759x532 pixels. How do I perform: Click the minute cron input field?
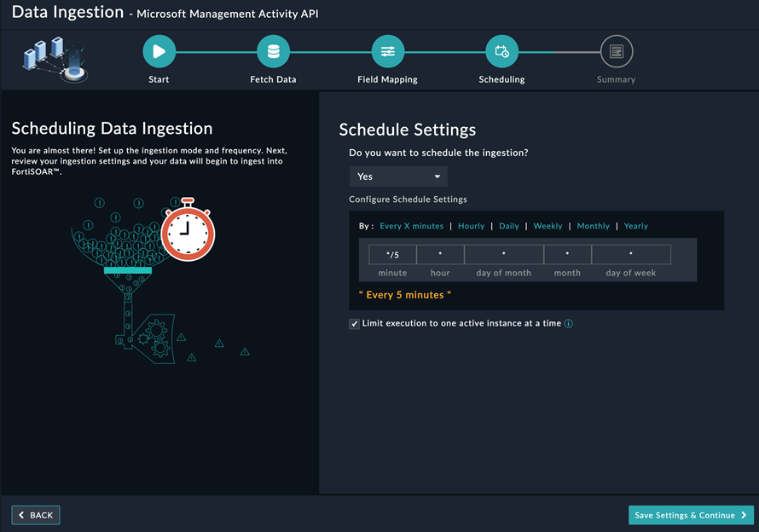[x=392, y=254]
